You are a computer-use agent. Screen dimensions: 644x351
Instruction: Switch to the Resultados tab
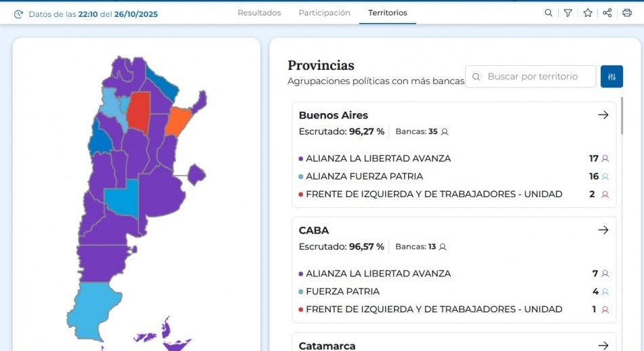(x=259, y=13)
